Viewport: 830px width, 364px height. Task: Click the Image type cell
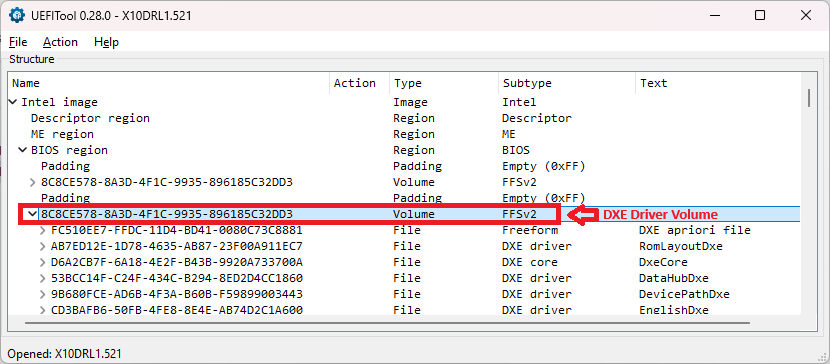tap(410, 102)
